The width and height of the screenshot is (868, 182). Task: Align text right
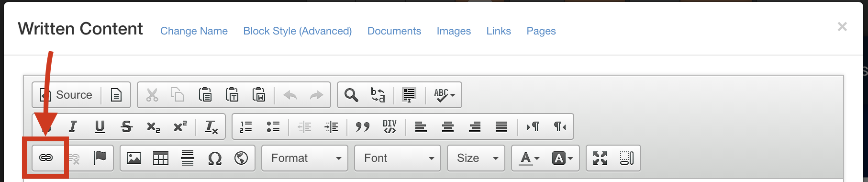[x=475, y=126]
